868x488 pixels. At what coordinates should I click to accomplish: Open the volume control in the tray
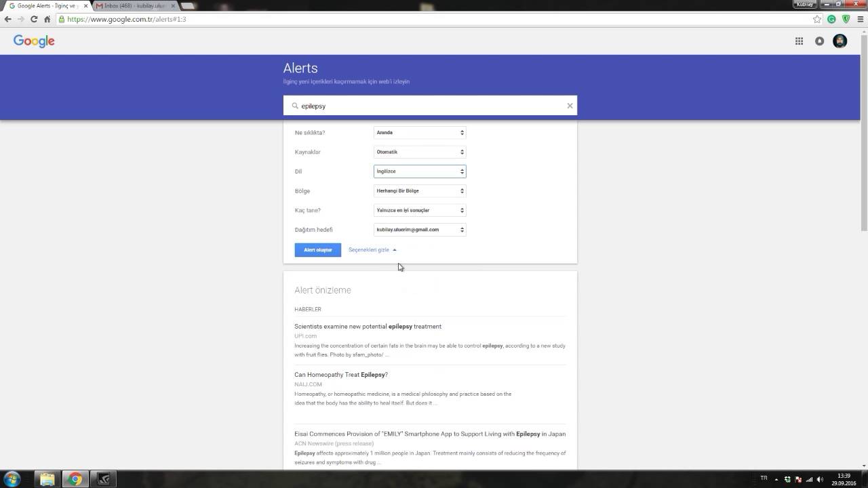[x=820, y=479]
